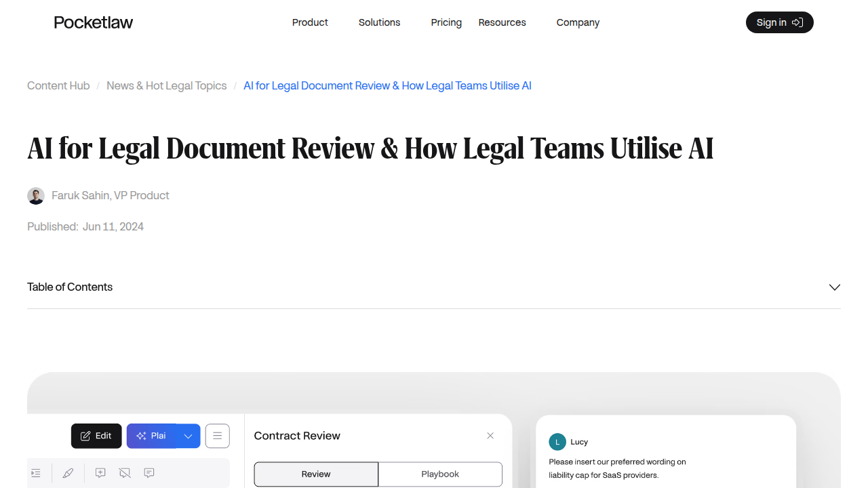Open the Solutions menu
The image size is (868, 488).
(x=379, y=22)
